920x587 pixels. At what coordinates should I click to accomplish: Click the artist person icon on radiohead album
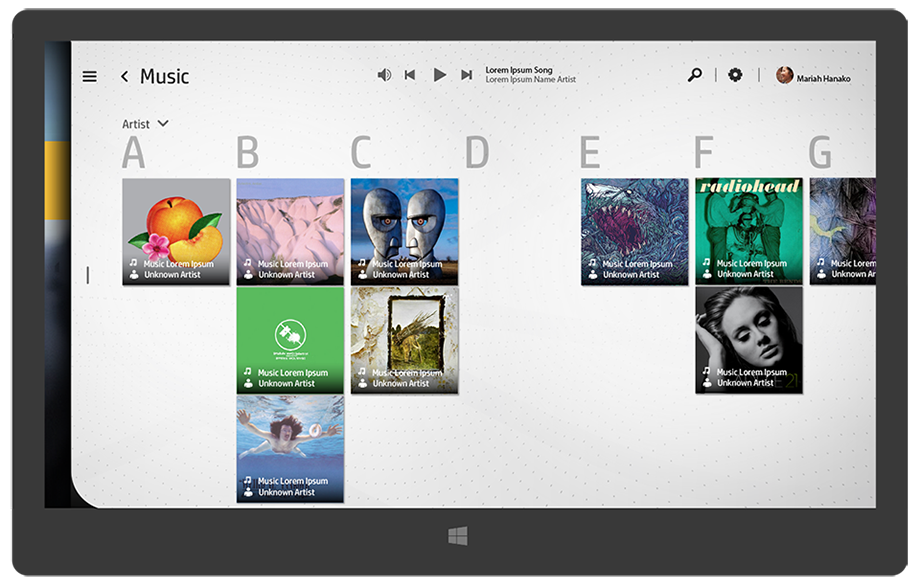coord(707,274)
